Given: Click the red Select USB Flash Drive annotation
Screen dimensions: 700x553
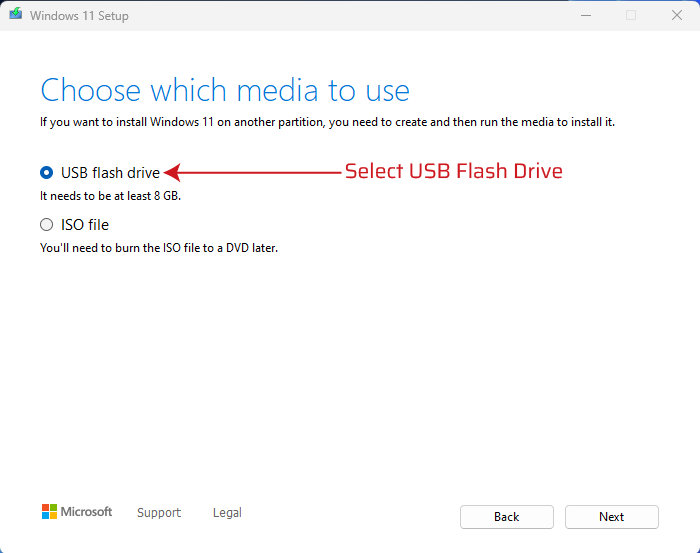Looking at the screenshot, I should 454,171.
